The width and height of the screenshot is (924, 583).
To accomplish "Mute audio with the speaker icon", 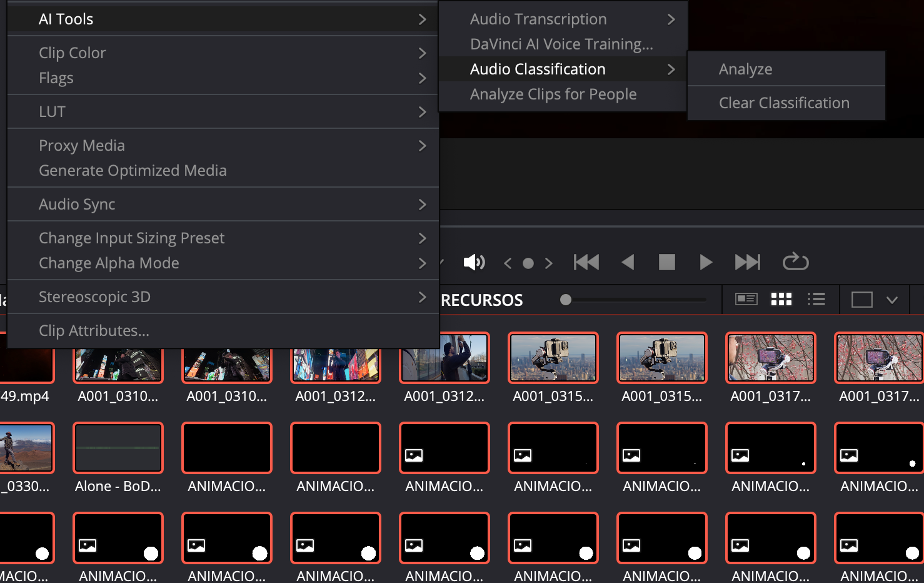I will [x=474, y=262].
